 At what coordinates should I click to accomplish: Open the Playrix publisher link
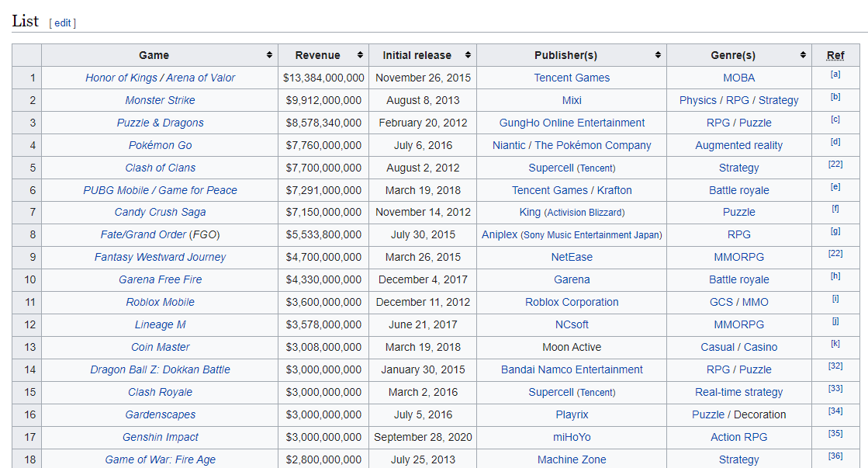point(572,414)
